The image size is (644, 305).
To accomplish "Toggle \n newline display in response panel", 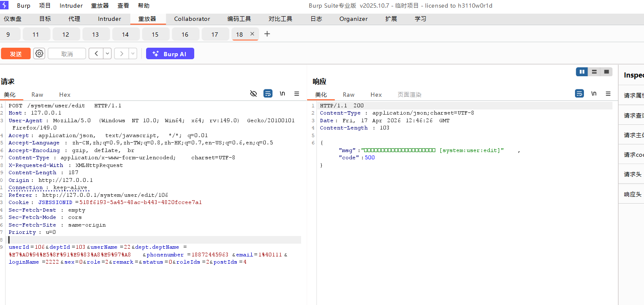I will [594, 94].
